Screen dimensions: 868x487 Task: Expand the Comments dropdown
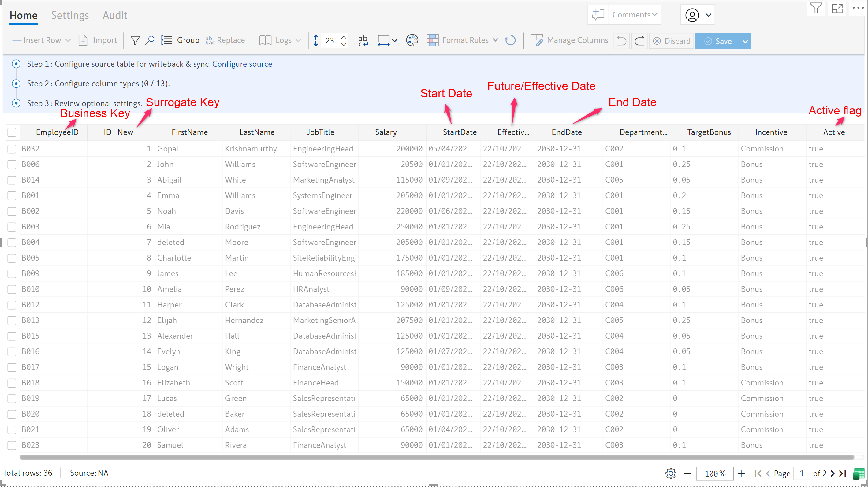pyautogui.click(x=635, y=15)
